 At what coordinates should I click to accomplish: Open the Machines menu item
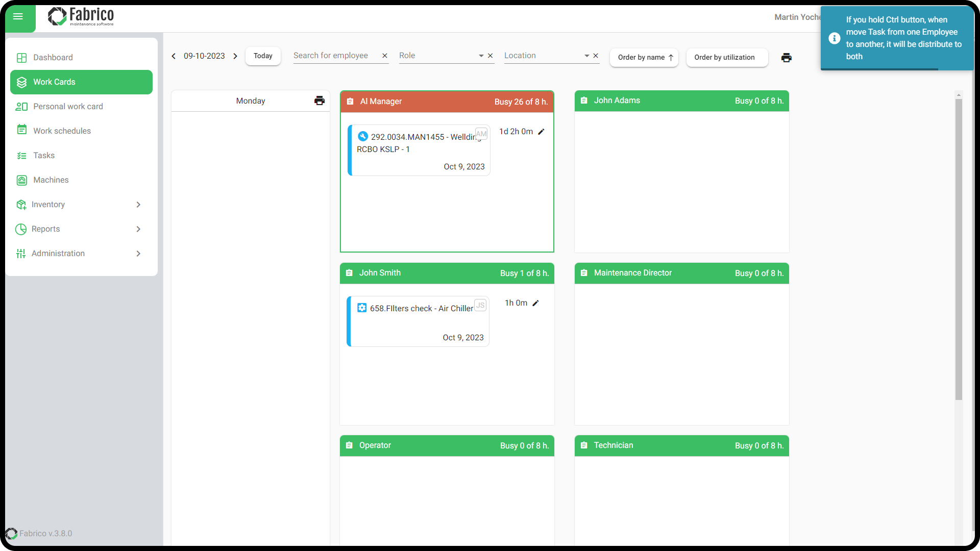tap(51, 180)
